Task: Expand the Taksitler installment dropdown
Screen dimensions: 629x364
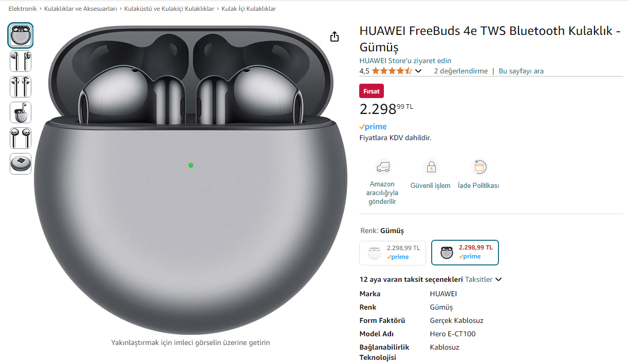Action: (483, 279)
